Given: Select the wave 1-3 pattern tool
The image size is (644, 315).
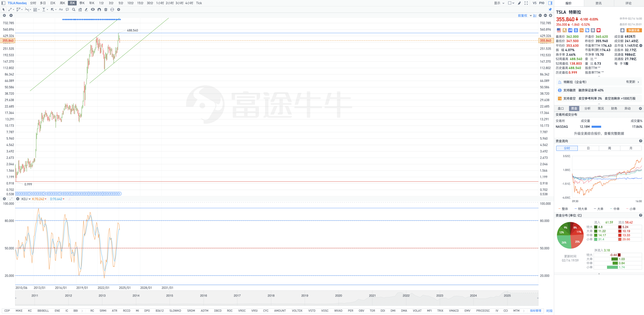Looking at the screenshot, I should (x=27, y=9).
